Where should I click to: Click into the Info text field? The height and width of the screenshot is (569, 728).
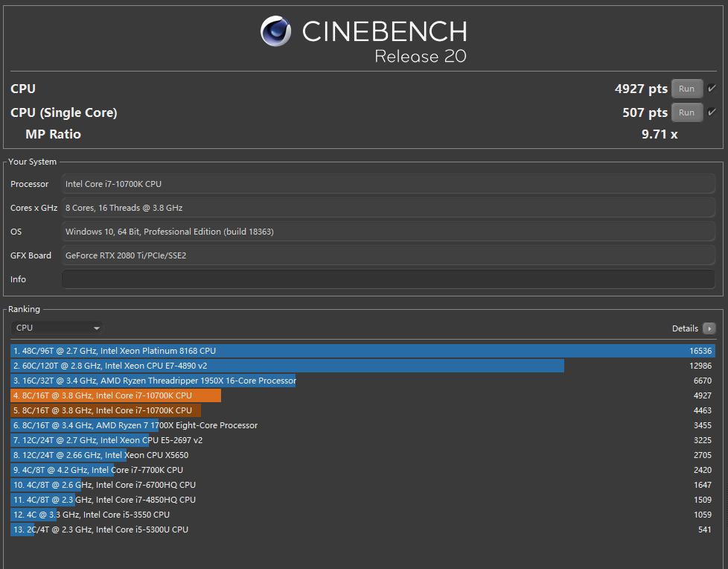pyautogui.click(x=387, y=279)
